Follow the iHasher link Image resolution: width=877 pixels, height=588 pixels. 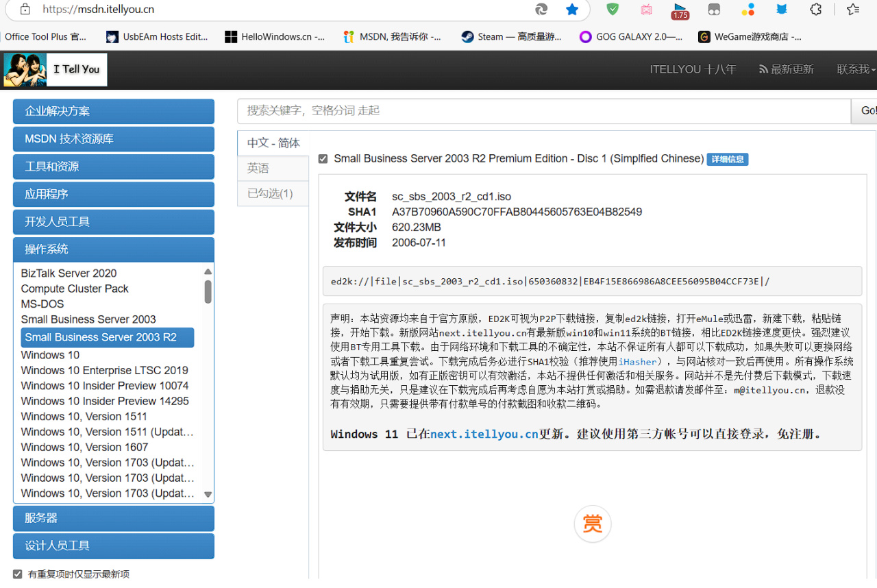point(637,361)
